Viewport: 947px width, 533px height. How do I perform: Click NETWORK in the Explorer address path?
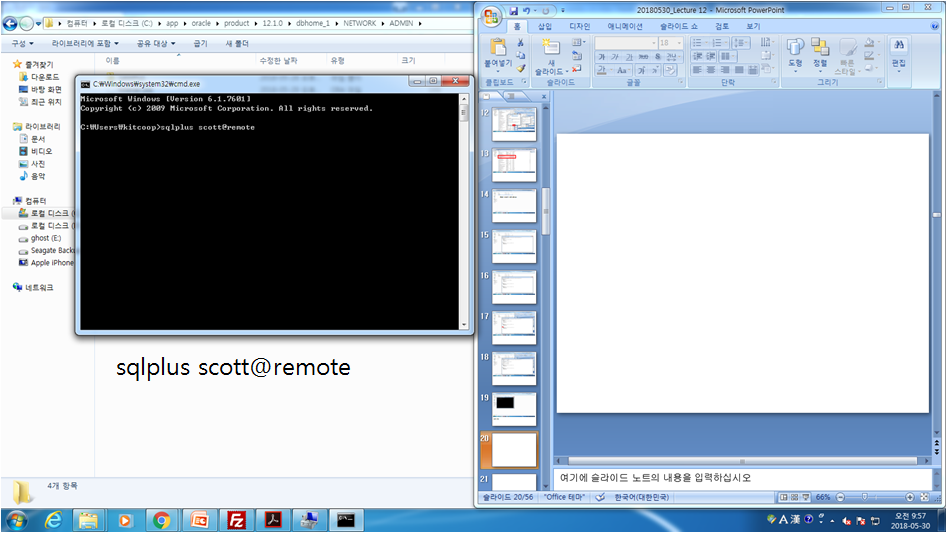click(x=359, y=23)
